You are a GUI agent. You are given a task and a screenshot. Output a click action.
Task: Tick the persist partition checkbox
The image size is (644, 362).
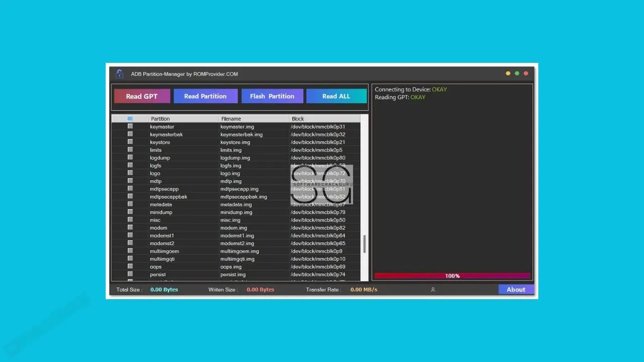pyautogui.click(x=130, y=275)
